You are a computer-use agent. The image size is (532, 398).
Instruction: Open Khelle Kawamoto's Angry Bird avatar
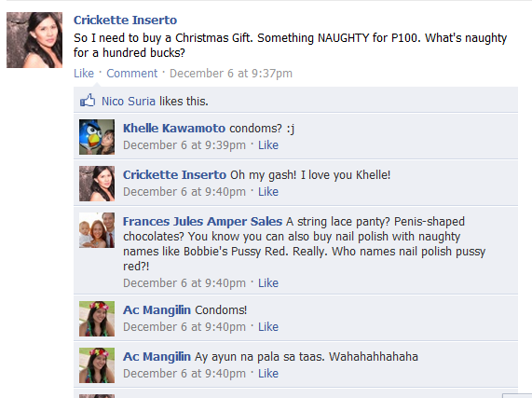pos(97,137)
